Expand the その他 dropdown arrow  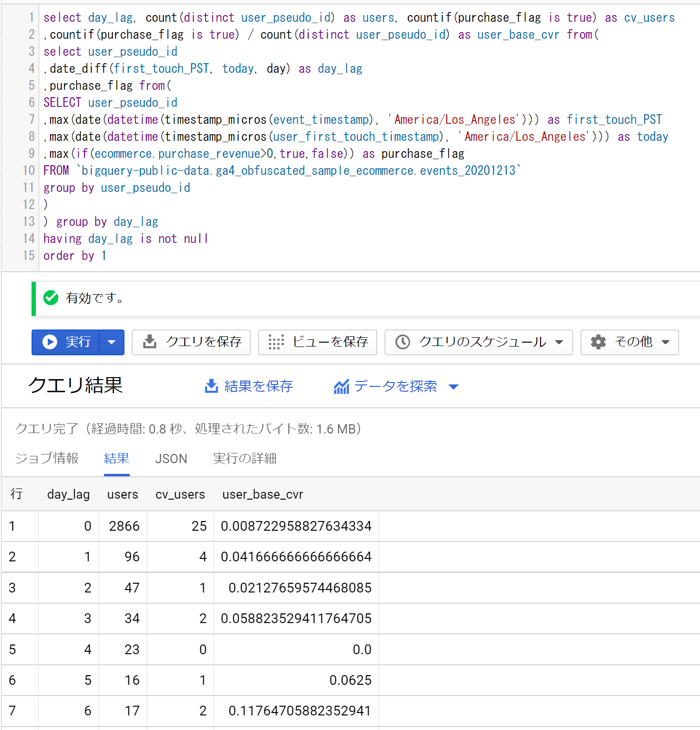pyautogui.click(x=665, y=342)
